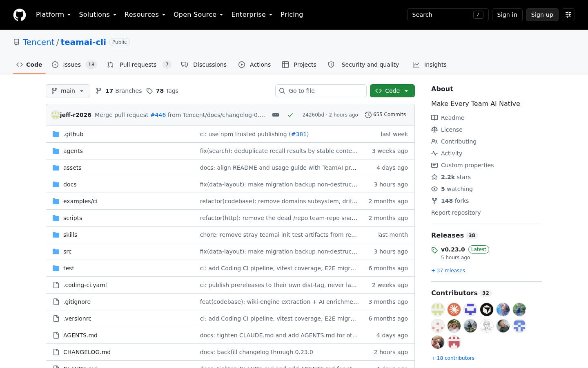
Task: Open the GitHub homepage logo
Action: coord(20,15)
